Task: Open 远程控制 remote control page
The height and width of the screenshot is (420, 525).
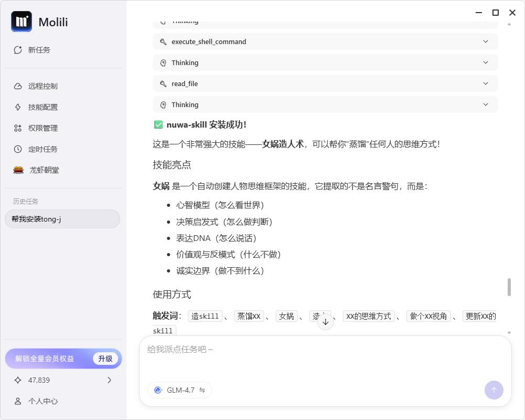Action: [43, 86]
